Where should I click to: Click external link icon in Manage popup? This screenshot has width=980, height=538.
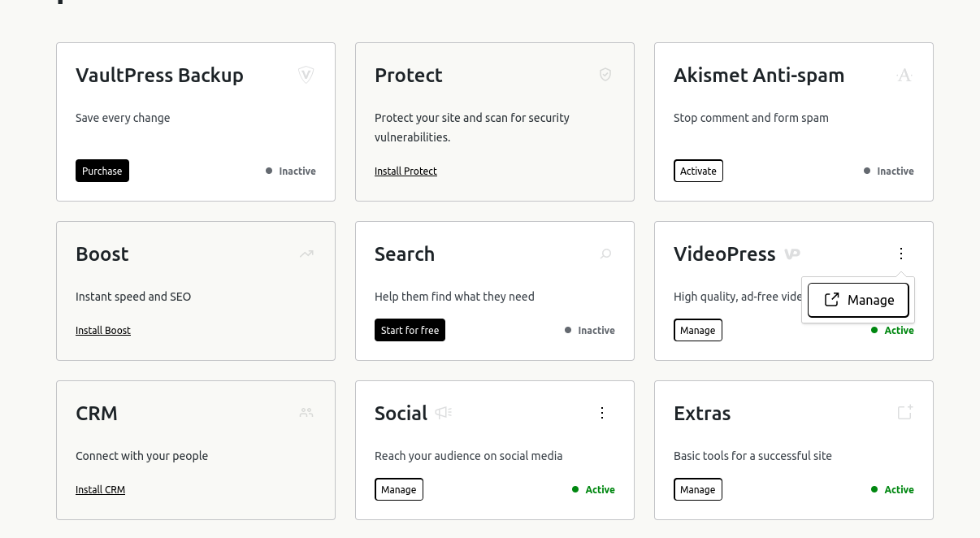pyautogui.click(x=831, y=300)
